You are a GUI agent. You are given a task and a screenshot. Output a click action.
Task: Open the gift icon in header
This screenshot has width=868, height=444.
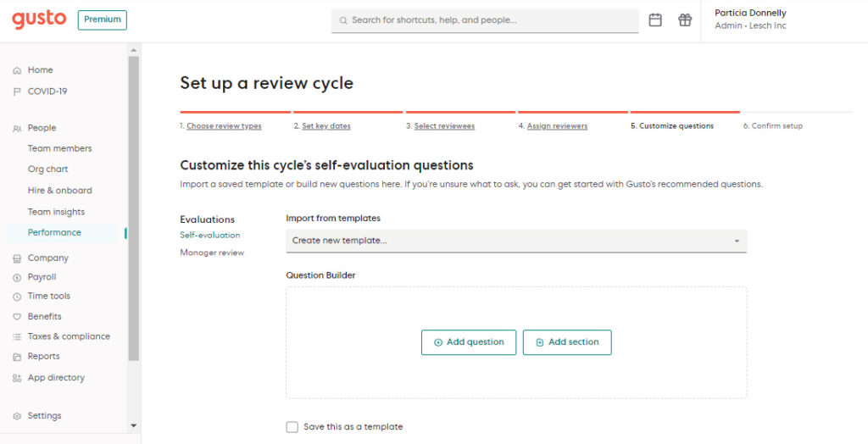pos(685,20)
